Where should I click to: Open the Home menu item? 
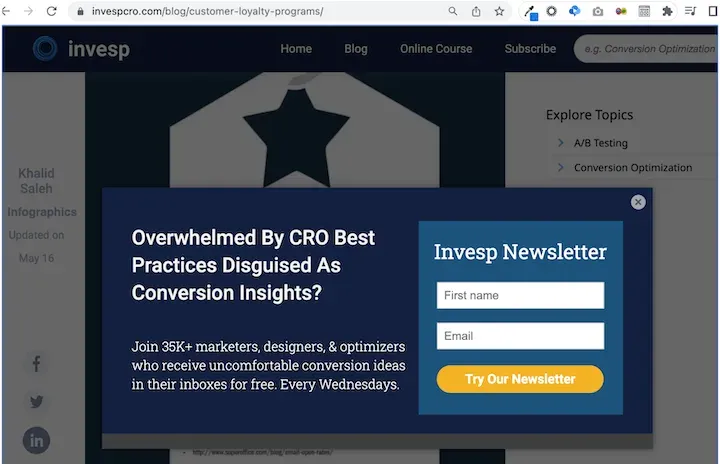296,49
